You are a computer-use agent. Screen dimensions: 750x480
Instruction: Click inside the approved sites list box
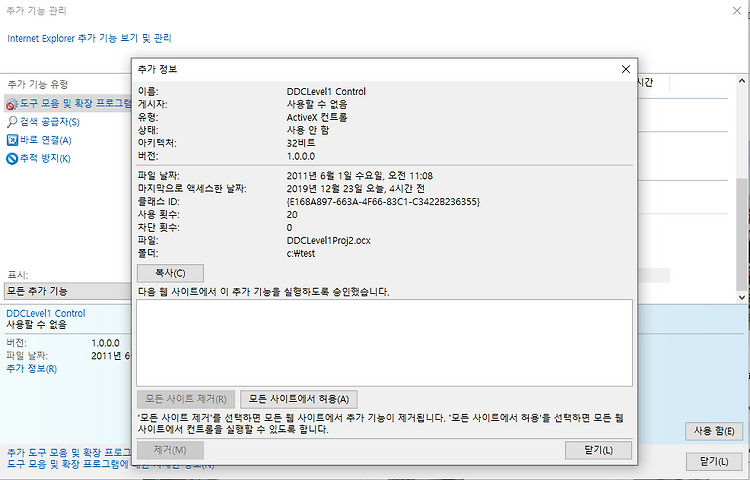coord(384,343)
